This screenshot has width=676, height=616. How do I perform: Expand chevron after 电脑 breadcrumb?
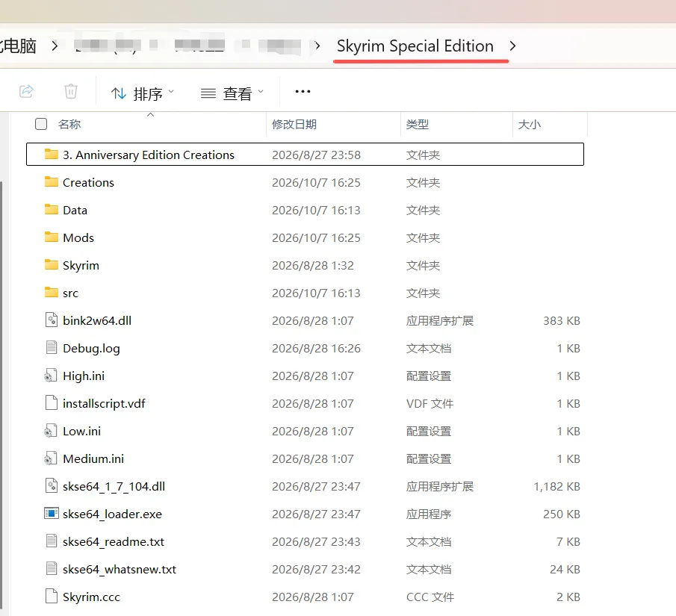(55, 46)
